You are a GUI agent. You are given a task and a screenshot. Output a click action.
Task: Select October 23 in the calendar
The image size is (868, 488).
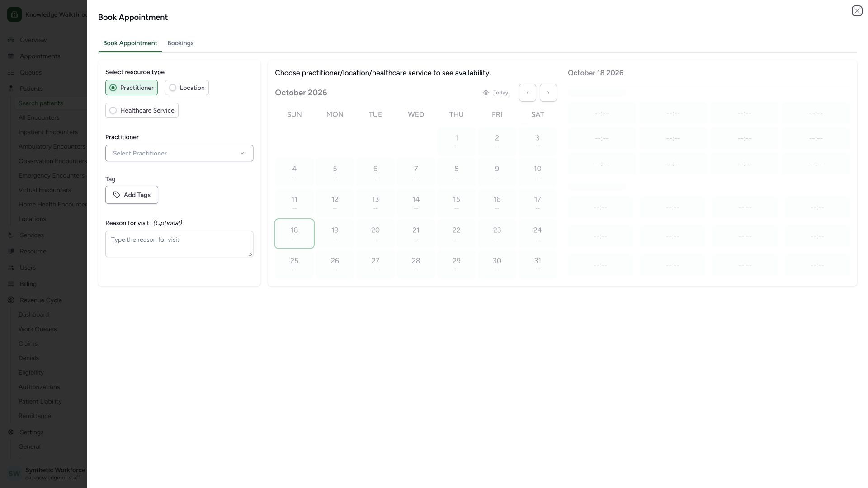(497, 234)
